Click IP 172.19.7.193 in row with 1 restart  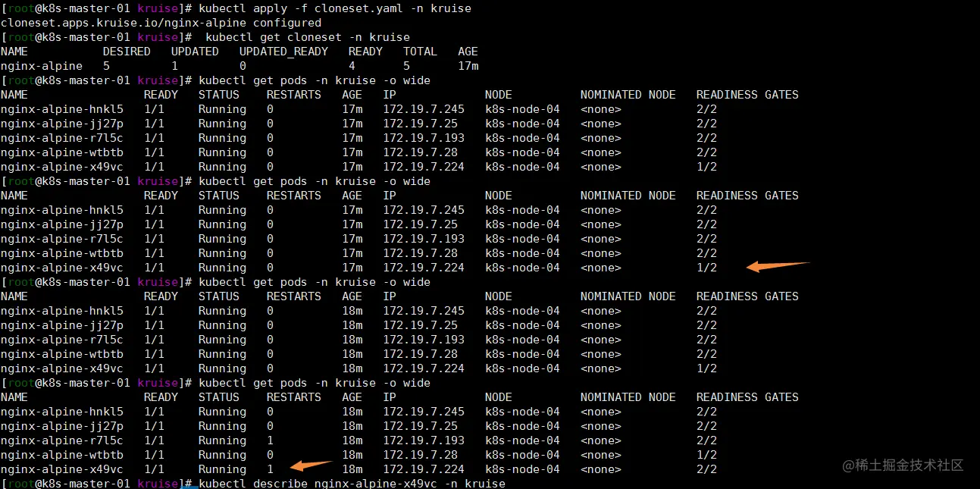pos(424,440)
